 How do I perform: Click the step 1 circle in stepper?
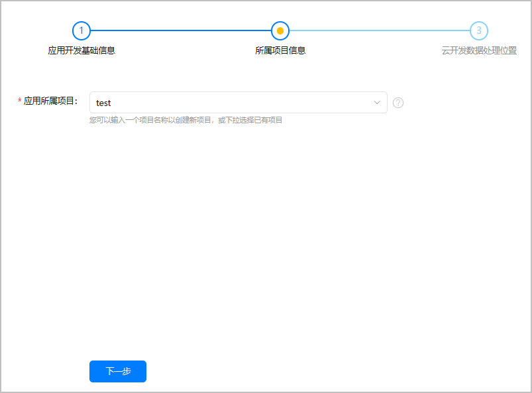click(x=81, y=30)
